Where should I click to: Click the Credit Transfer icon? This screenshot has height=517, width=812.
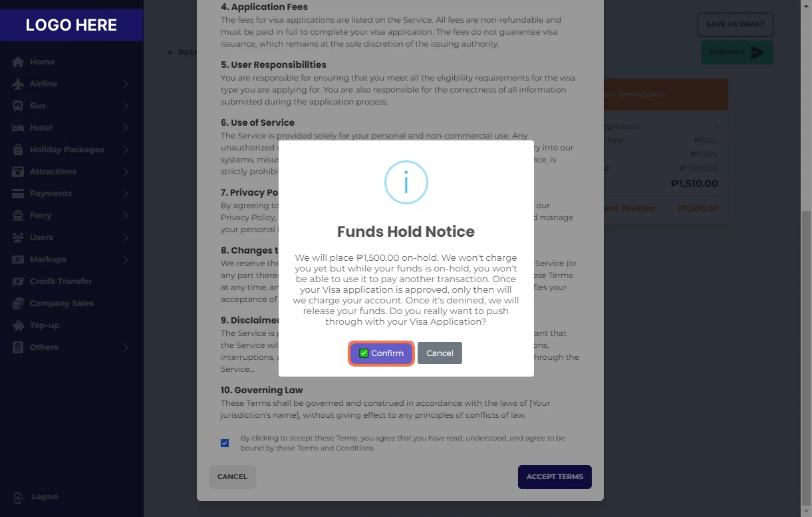point(18,281)
